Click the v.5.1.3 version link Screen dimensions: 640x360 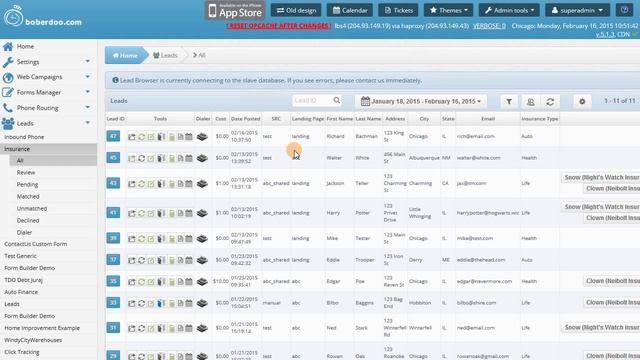pyautogui.click(x=605, y=35)
